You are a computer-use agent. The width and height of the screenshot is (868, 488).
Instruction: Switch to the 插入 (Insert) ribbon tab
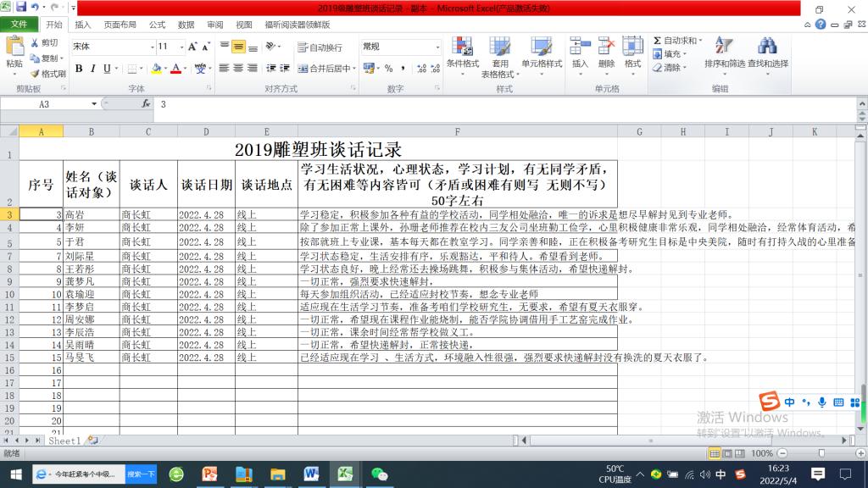(83, 25)
